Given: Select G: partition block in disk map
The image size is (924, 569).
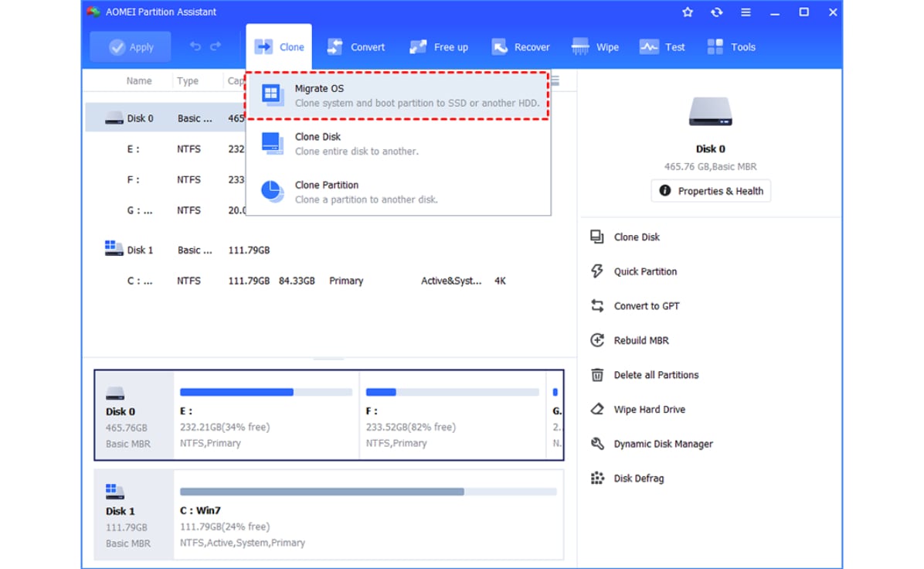Looking at the screenshot, I should coord(555,415).
